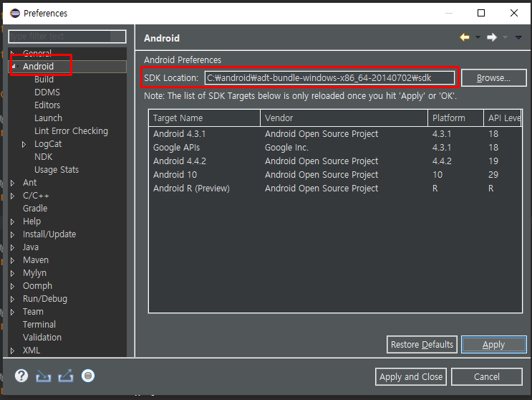Select NDK preference page
Viewport: 532px width, 400px height.
[x=44, y=156]
